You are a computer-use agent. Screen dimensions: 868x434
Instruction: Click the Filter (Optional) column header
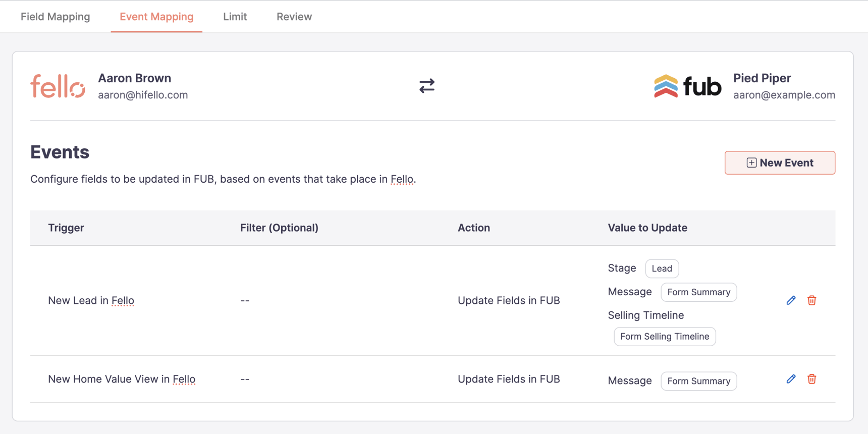tap(279, 228)
